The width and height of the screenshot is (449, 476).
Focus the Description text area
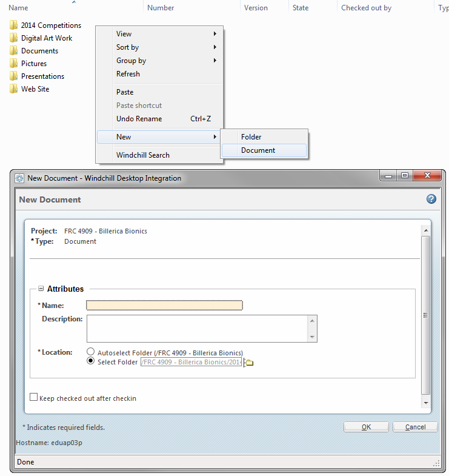tap(197, 329)
